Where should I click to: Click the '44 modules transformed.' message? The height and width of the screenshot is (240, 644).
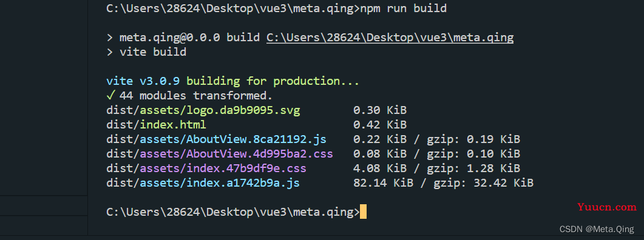pos(196,96)
